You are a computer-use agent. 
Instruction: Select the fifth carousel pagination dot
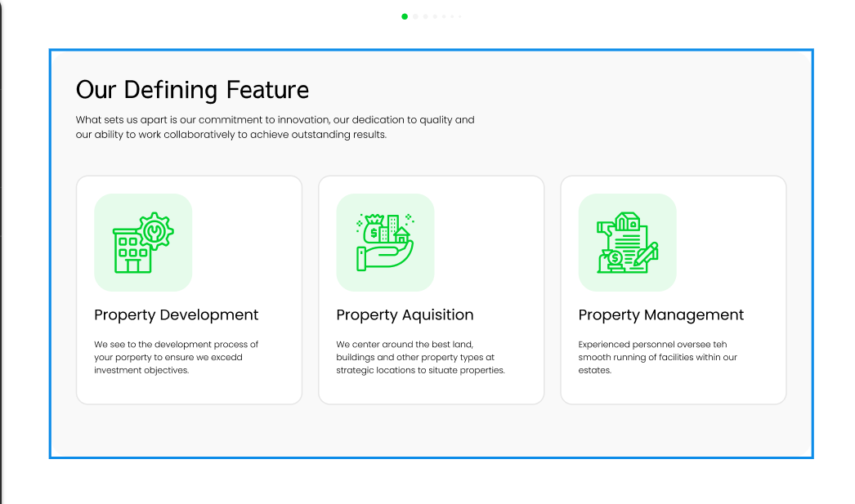coord(444,16)
